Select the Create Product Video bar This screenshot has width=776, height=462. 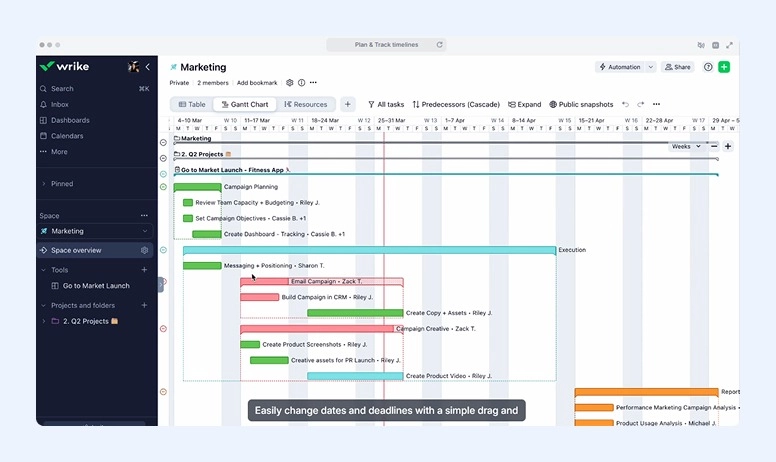point(355,376)
